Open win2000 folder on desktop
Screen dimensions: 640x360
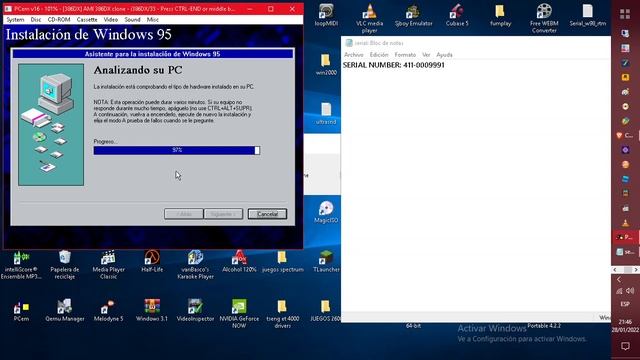coord(326,64)
